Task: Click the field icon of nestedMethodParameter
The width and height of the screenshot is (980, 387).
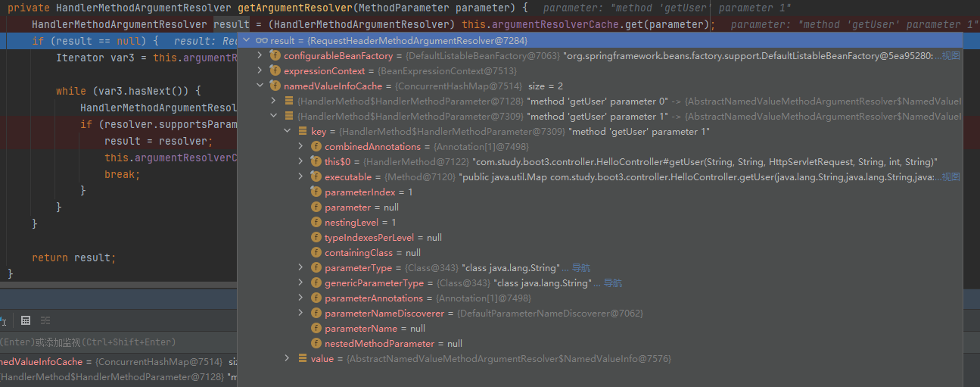Action: 316,343
